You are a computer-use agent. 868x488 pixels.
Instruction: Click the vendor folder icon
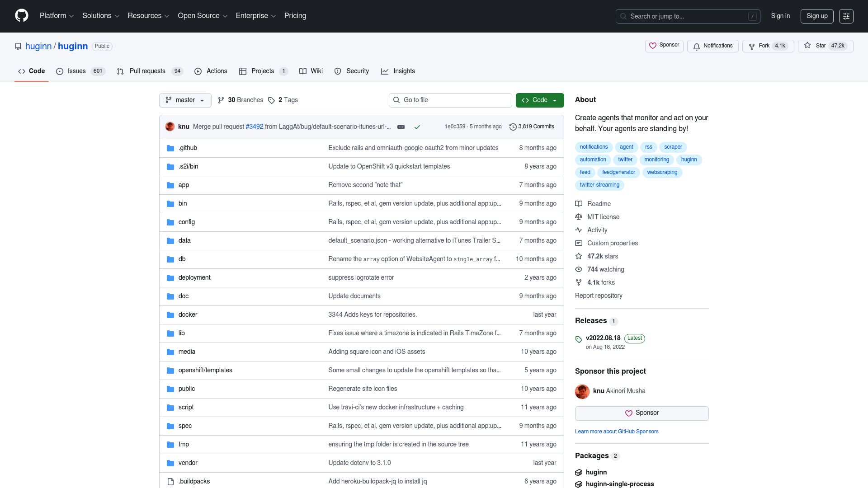(x=170, y=463)
